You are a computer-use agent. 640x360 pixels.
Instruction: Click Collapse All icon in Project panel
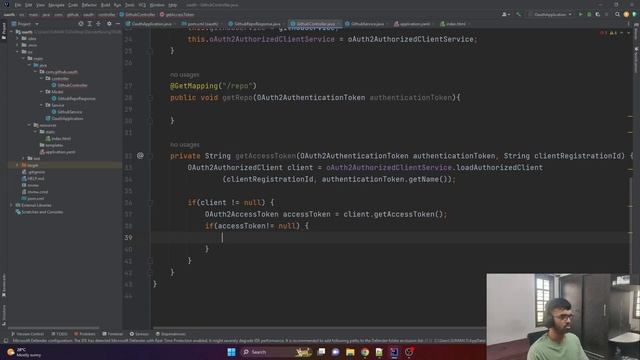click(98, 24)
